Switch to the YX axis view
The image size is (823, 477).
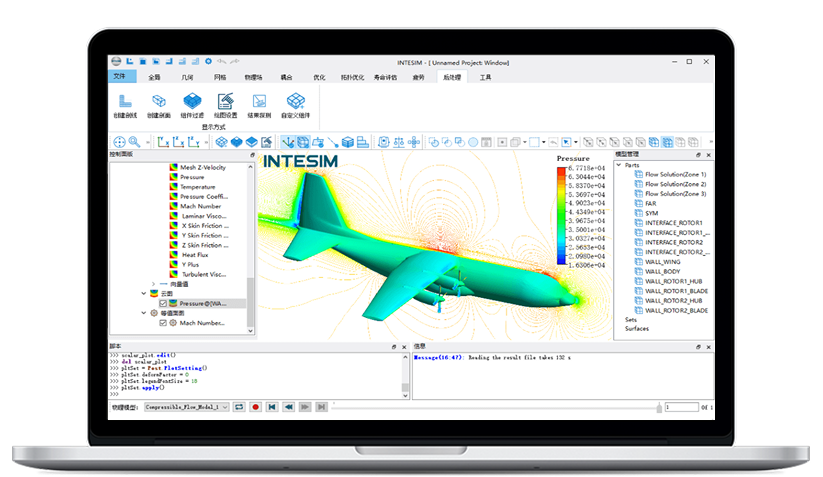[163, 142]
